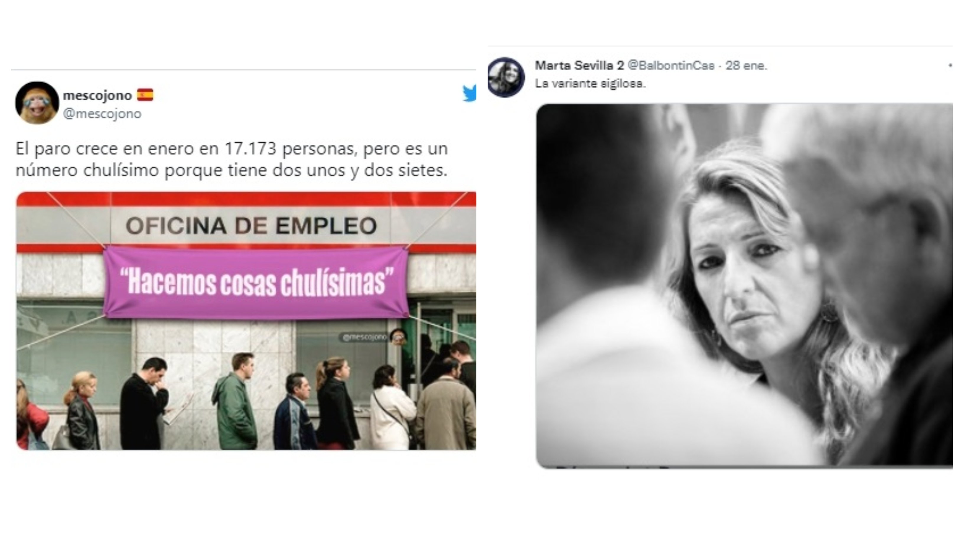Viewport: 964px width, 560px height.
Task: Click the Spanish flag emoji beside mescojono
Action: pyautogui.click(x=145, y=95)
